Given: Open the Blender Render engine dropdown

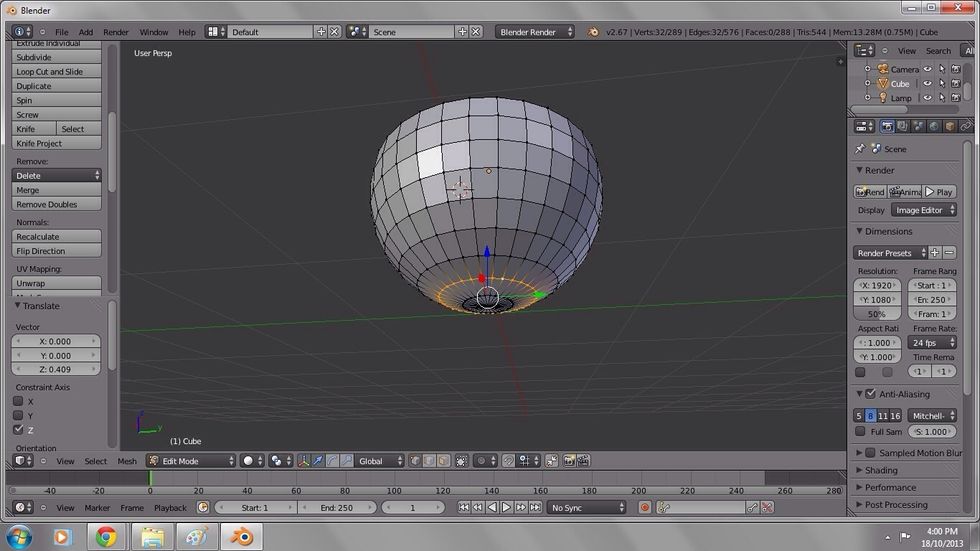Looking at the screenshot, I should [535, 32].
